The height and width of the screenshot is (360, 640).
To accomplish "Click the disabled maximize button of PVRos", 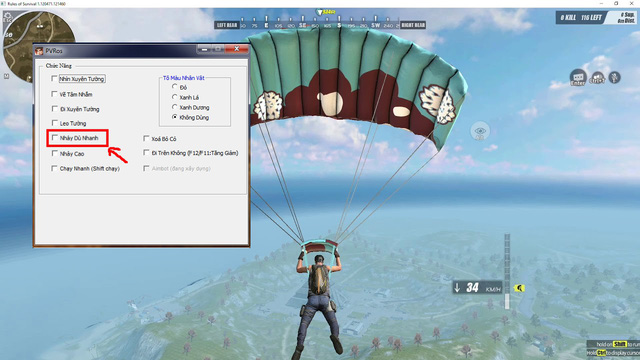I will pyautogui.click(x=218, y=49).
